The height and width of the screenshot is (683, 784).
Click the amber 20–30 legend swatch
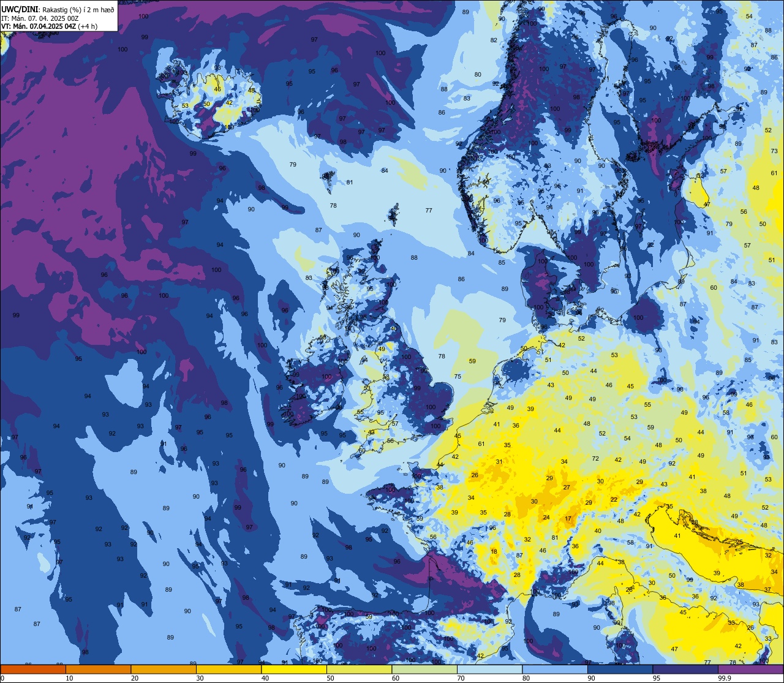pos(164,670)
